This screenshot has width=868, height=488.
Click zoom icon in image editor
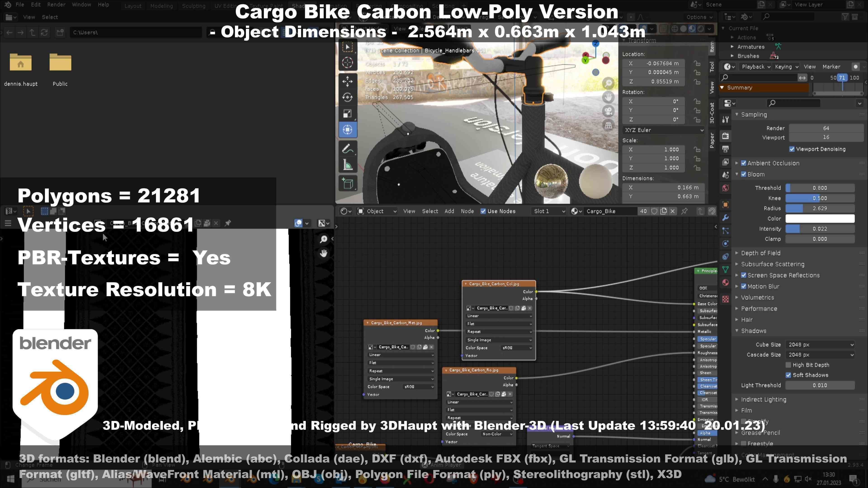pyautogui.click(x=323, y=239)
